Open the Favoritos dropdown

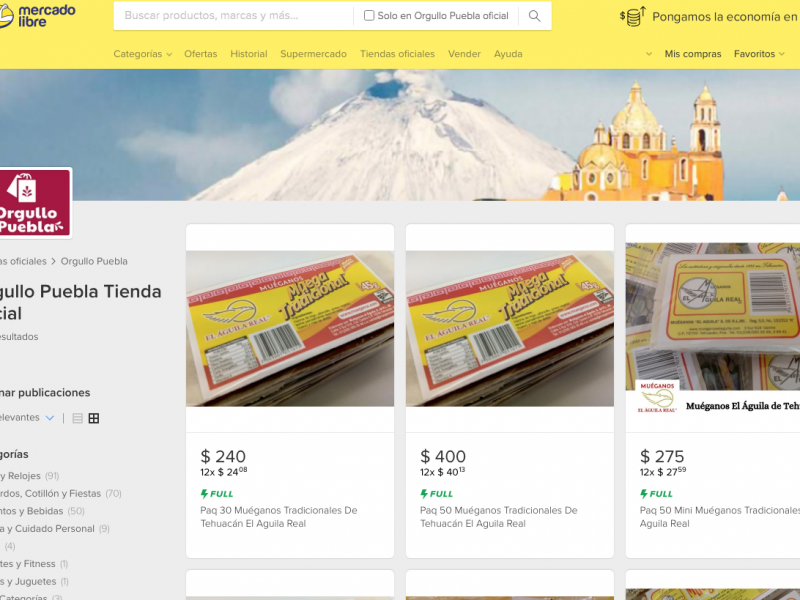coord(759,54)
